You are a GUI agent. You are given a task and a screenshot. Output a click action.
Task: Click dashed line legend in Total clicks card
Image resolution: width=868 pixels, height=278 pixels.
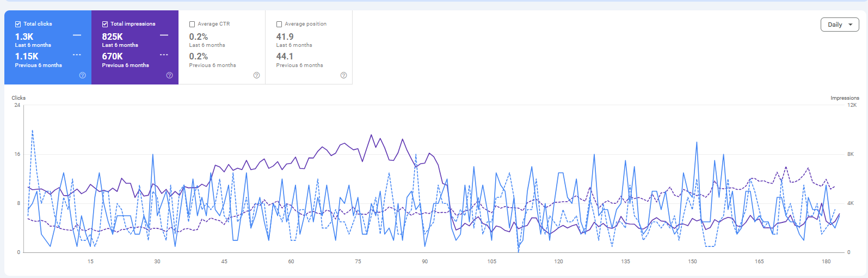pyautogui.click(x=77, y=55)
